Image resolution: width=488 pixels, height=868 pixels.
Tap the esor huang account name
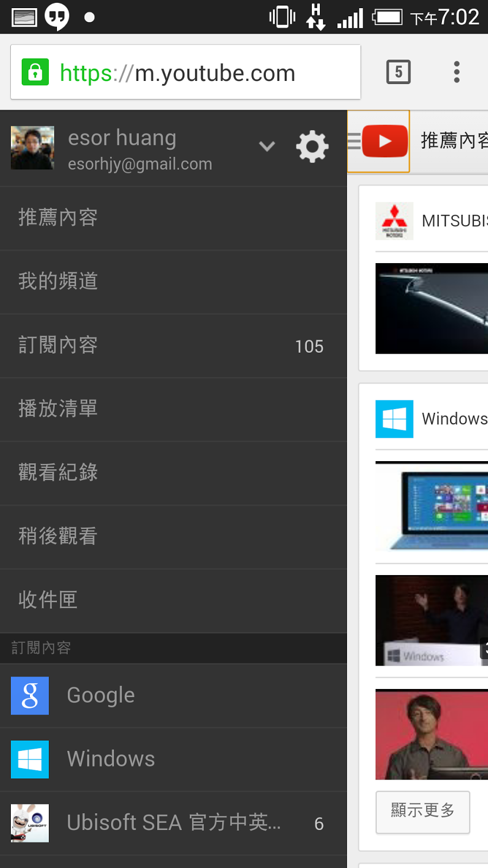coord(122,138)
